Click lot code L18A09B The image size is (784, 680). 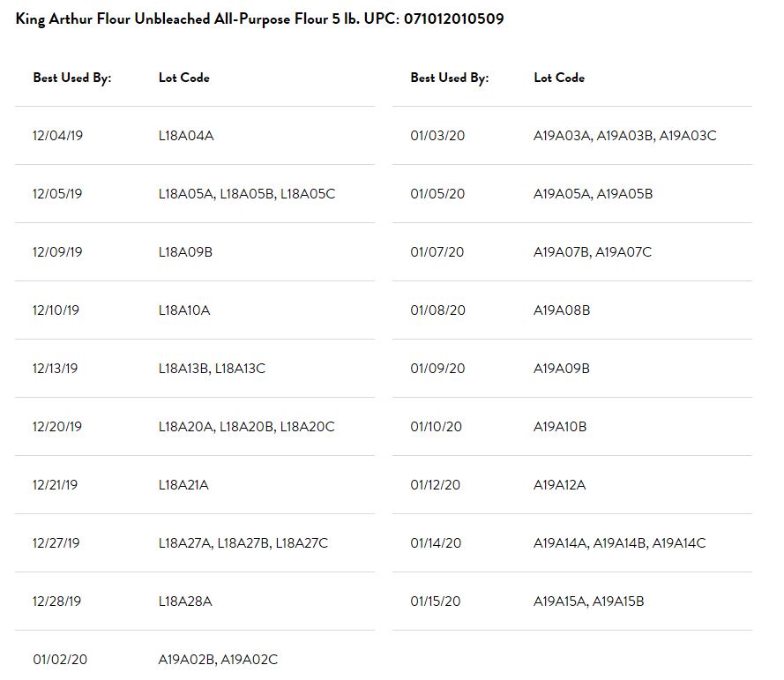click(185, 252)
